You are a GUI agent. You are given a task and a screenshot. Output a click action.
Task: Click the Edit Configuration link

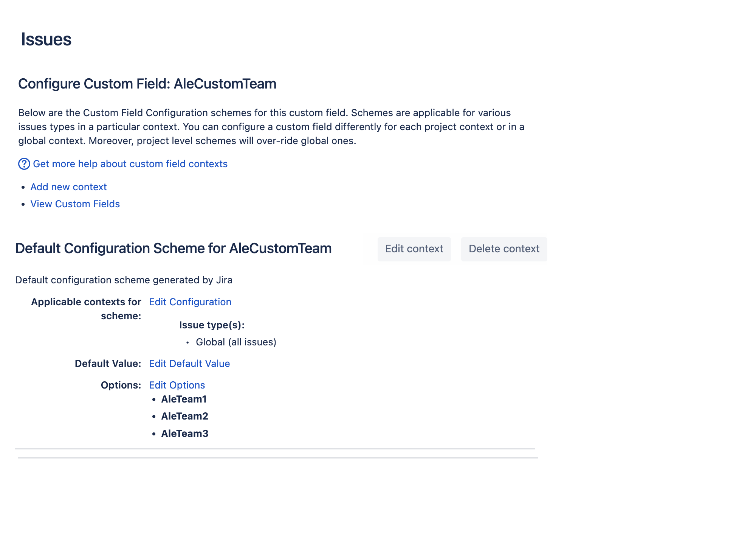(x=190, y=302)
